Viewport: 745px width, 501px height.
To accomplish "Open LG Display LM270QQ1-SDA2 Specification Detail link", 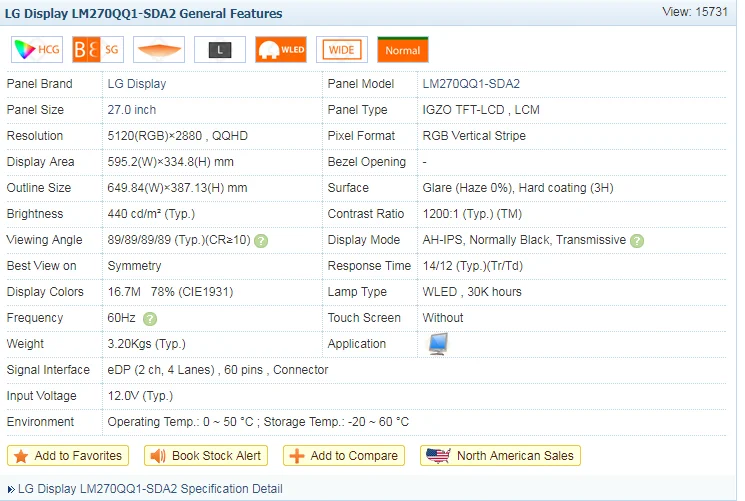I will (x=150, y=489).
